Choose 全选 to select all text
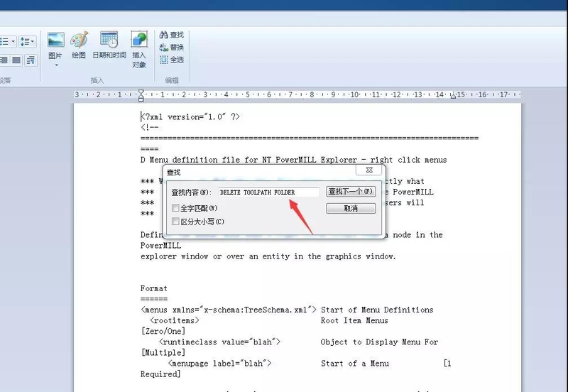This screenshot has height=392, width=568. click(172, 60)
